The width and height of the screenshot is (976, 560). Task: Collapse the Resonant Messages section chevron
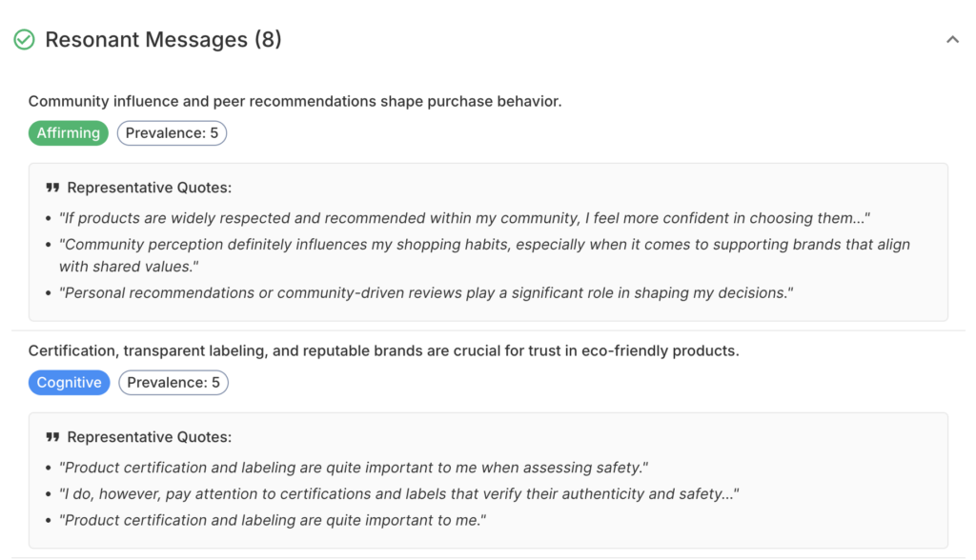click(951, 40)
